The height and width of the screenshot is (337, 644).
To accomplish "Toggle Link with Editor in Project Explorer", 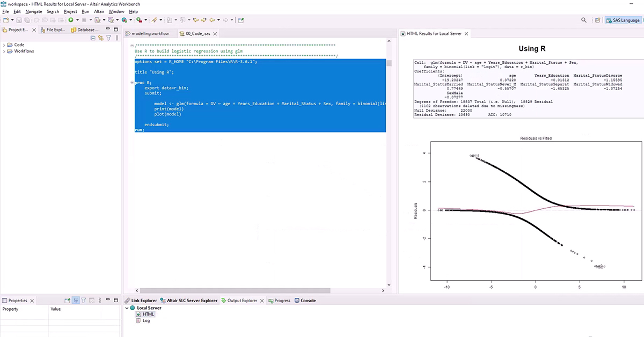I will coord(101,38).
